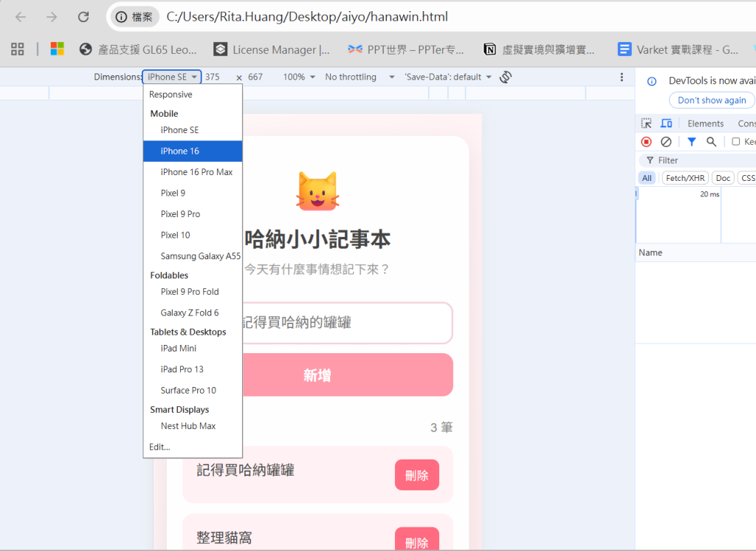Image resolution: width=756 pixels, height=551 pixels.
Task: Click the viewport width field showing 375
Action: pos(212,78)
